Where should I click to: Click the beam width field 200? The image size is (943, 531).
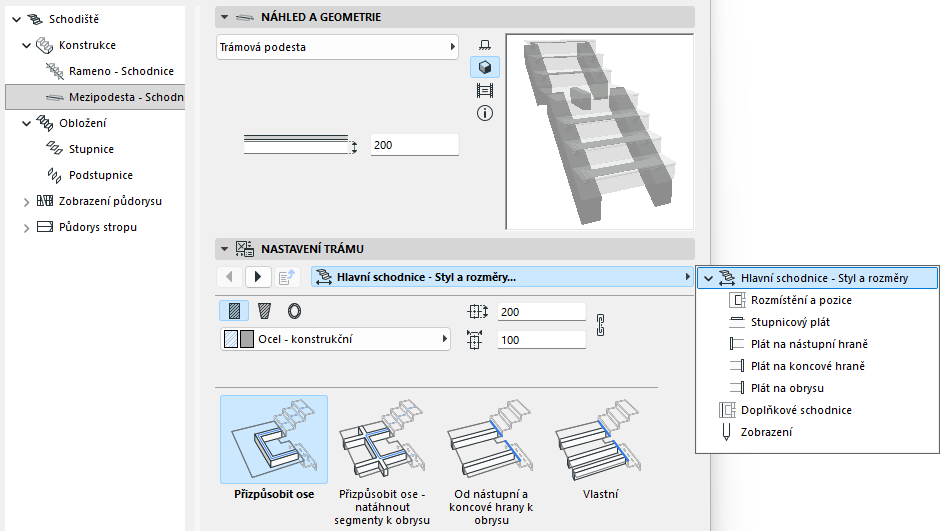pos(541,312)
